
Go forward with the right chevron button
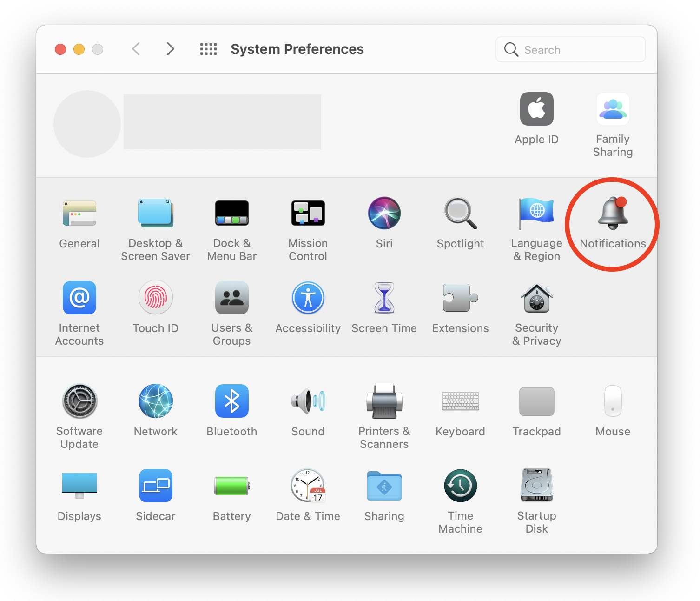tap(171, 49)
